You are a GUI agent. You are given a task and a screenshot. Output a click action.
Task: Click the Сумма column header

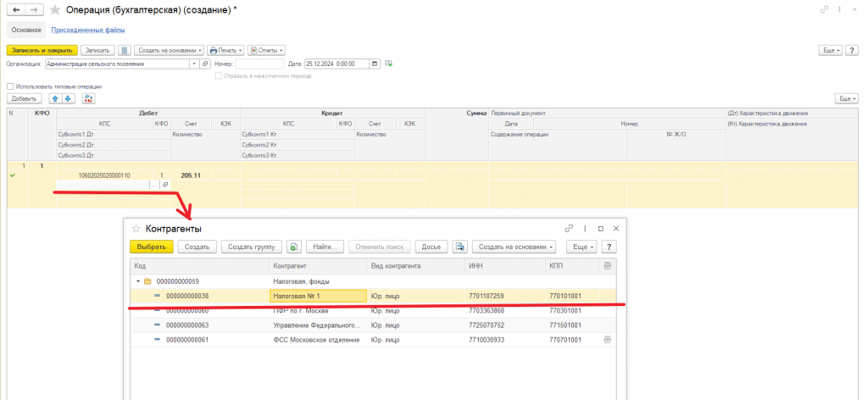[x=476, y=113]
